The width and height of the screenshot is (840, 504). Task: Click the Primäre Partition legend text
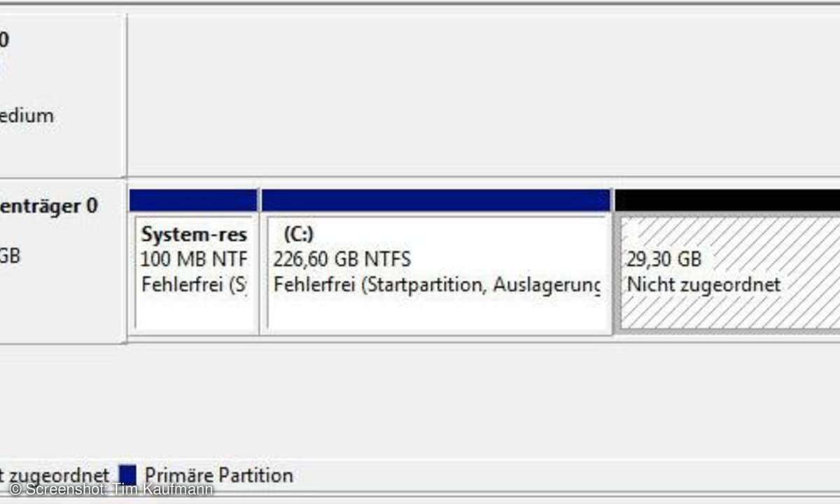tap(218, 476)
